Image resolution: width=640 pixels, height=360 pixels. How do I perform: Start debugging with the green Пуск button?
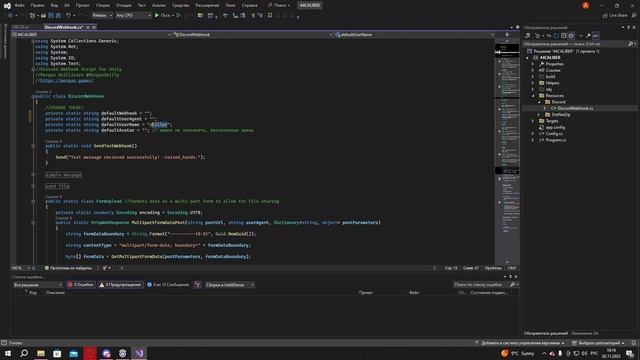click(162, 16)
